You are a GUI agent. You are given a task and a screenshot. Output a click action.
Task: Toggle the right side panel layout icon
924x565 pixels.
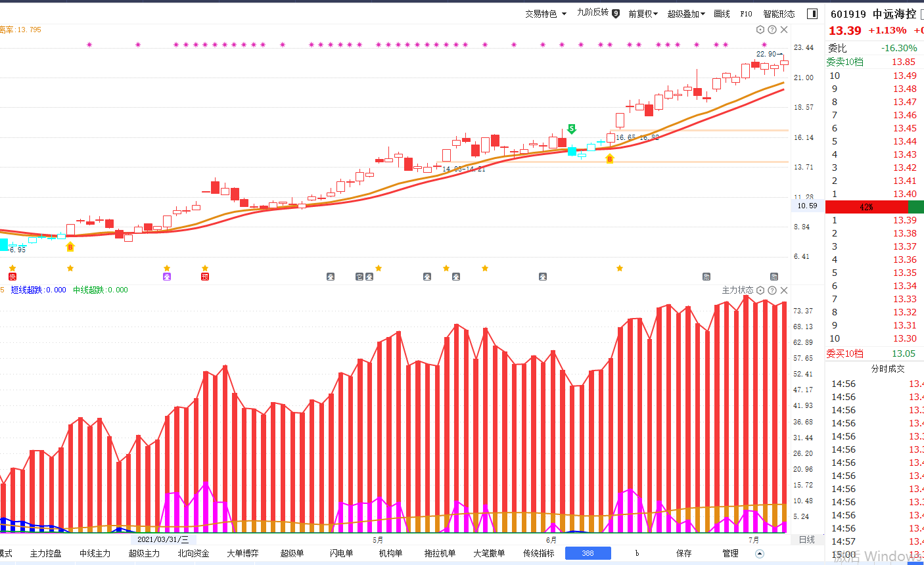812,14
